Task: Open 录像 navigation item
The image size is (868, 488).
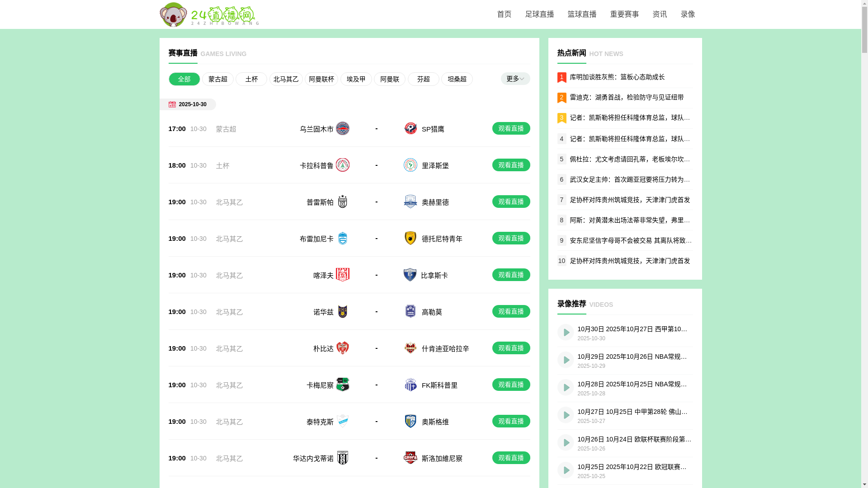Action: 688,14
